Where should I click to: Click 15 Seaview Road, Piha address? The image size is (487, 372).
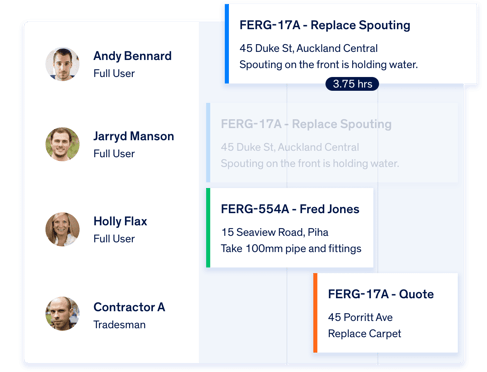click(x=275, y=232)
